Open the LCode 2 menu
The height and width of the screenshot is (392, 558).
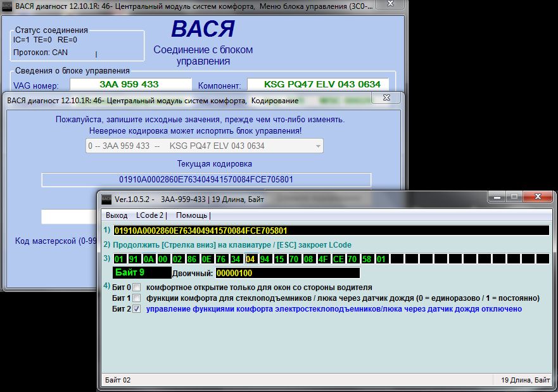tap(151, 215)
